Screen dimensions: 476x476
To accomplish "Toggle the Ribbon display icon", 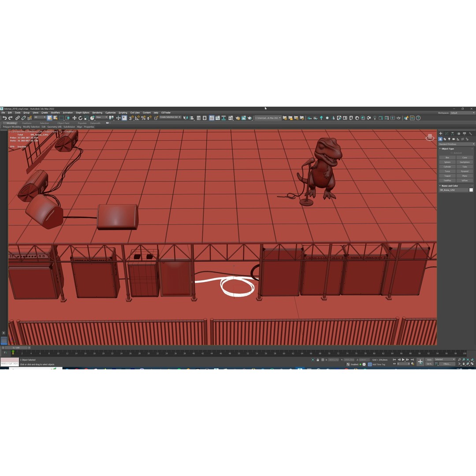I will [x=212, y=118].
